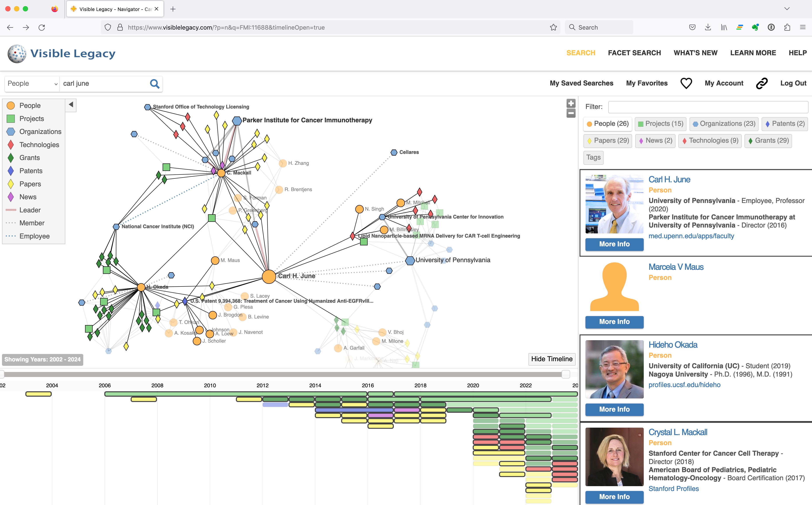Click the Filter text input

708,107
